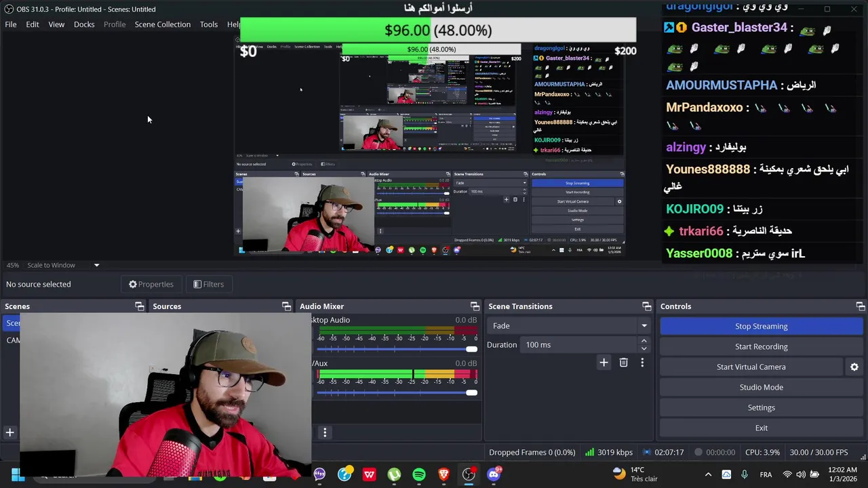Click the 30.00 / 30.00 FPS status
This screenshot has height=488, width=868.
point(818,452)
